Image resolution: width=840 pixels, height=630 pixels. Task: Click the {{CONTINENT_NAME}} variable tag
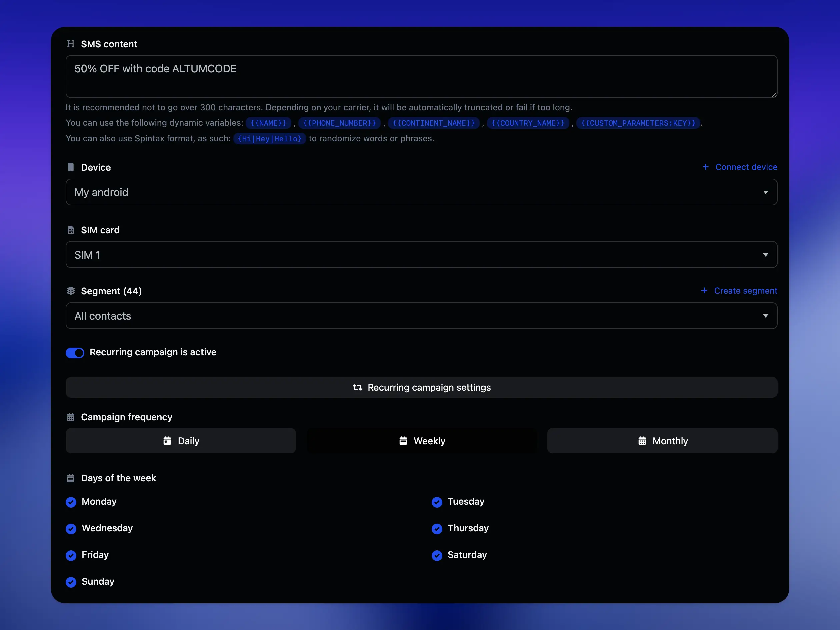pos(434,123)
